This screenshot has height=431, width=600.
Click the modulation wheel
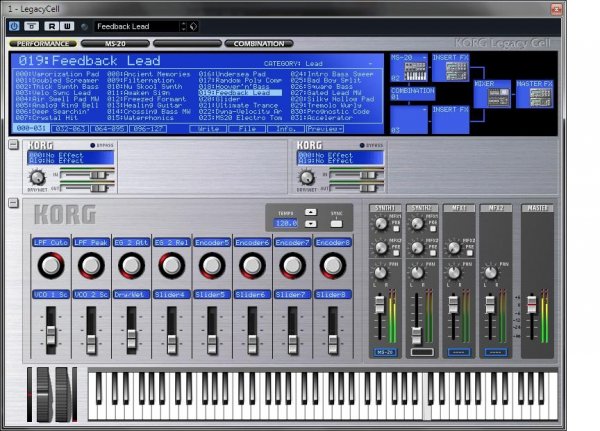point(62,394)
